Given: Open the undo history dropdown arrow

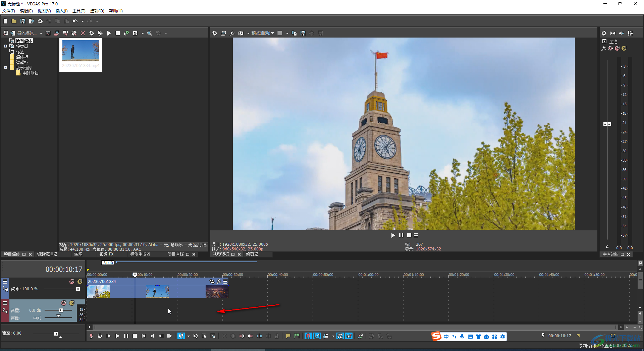Looking at the screenshot, I should 83,21.
